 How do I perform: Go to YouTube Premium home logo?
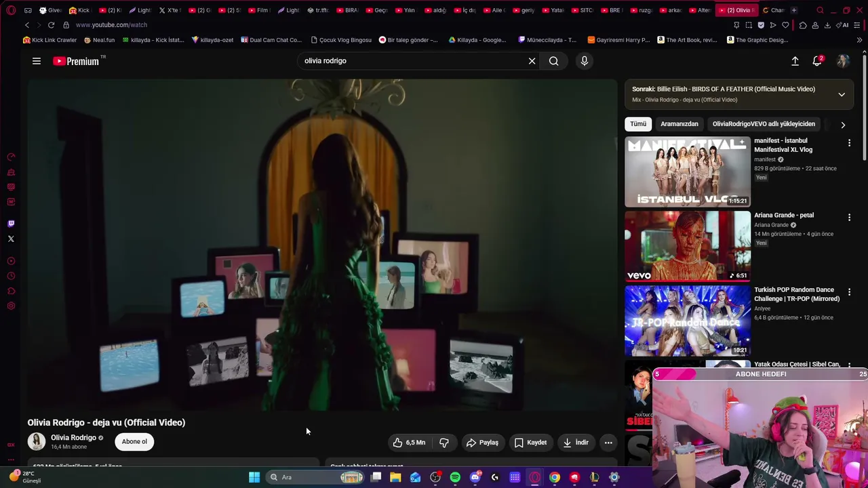tap(76, 61)
